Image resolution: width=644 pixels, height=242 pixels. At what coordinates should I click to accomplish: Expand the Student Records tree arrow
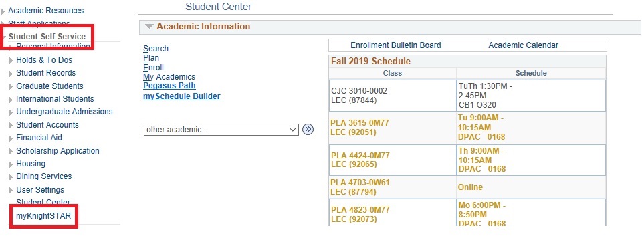11,73
